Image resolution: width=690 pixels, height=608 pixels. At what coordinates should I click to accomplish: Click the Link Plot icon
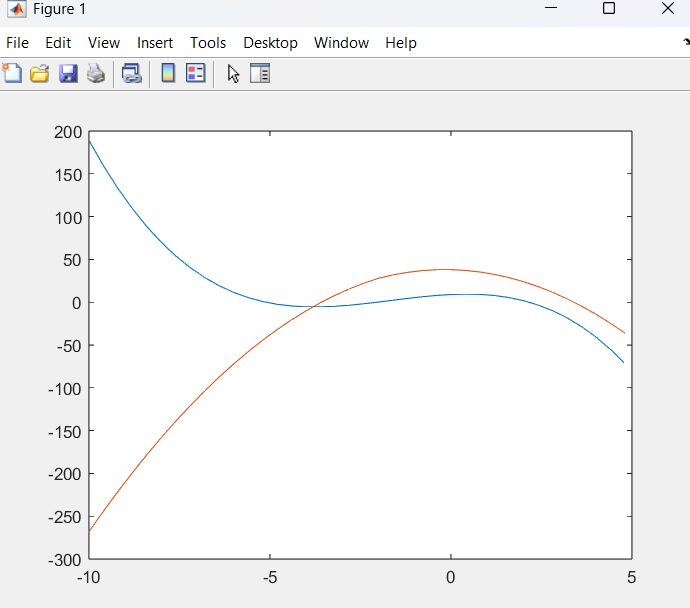point(132,73)
